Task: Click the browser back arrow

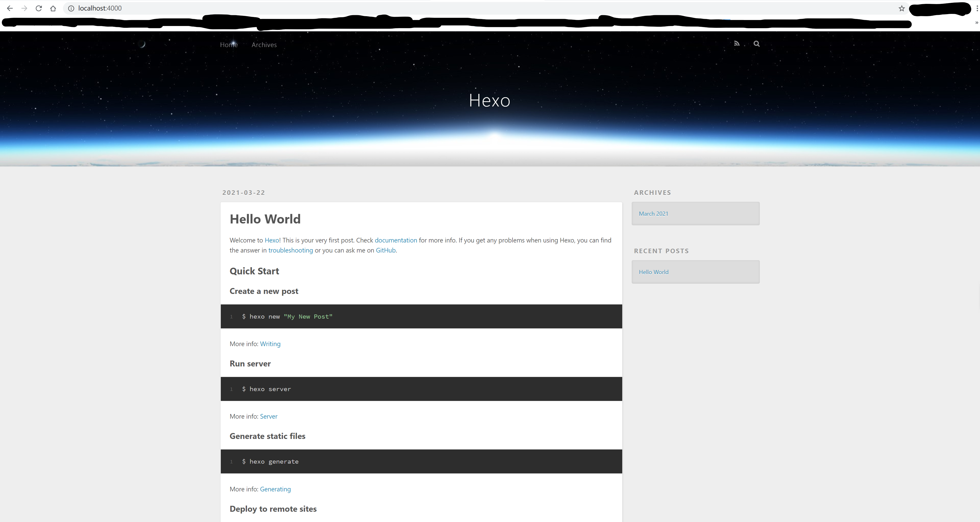Action: 10,8
